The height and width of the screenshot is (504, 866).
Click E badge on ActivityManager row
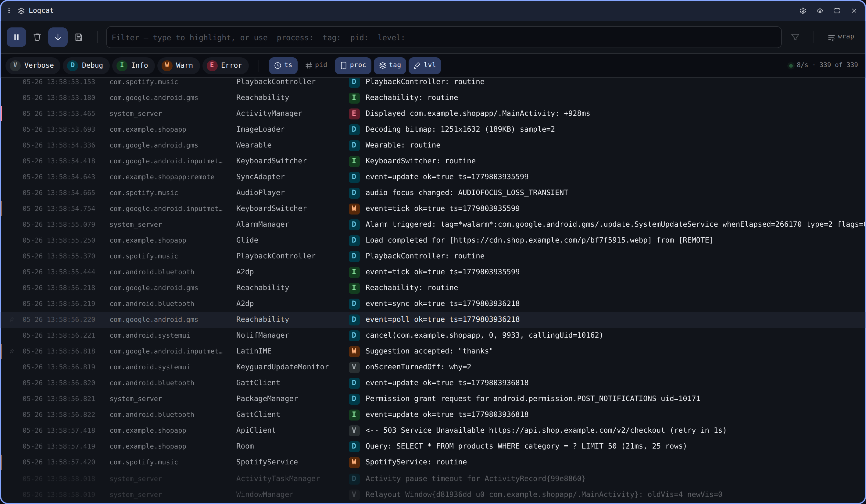tap(354, 114)
